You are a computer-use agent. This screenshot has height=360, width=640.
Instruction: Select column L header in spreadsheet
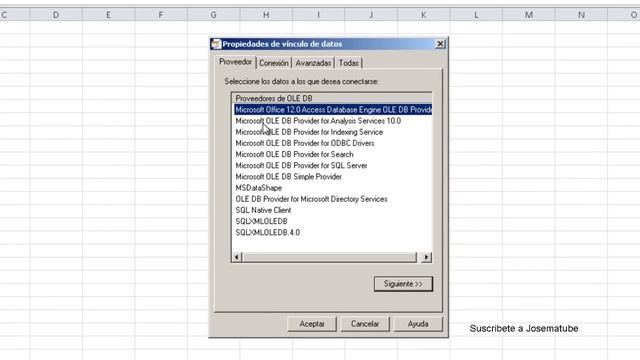coord(476,15)
